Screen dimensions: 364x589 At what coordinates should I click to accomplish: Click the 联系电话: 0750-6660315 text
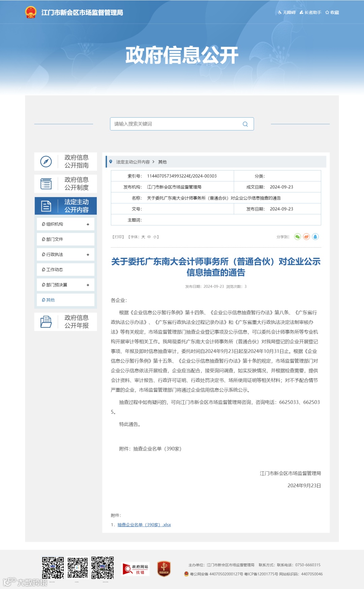[299, 565]
